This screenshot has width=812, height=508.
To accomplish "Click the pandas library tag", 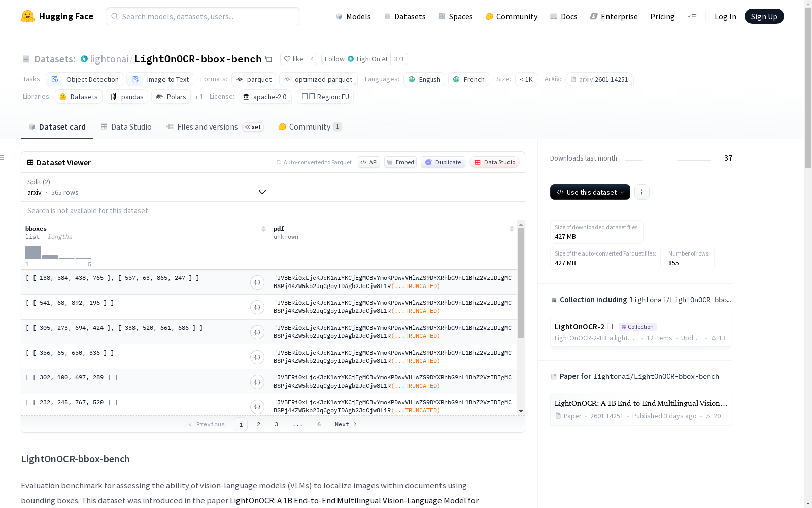I will pos(127,97).
